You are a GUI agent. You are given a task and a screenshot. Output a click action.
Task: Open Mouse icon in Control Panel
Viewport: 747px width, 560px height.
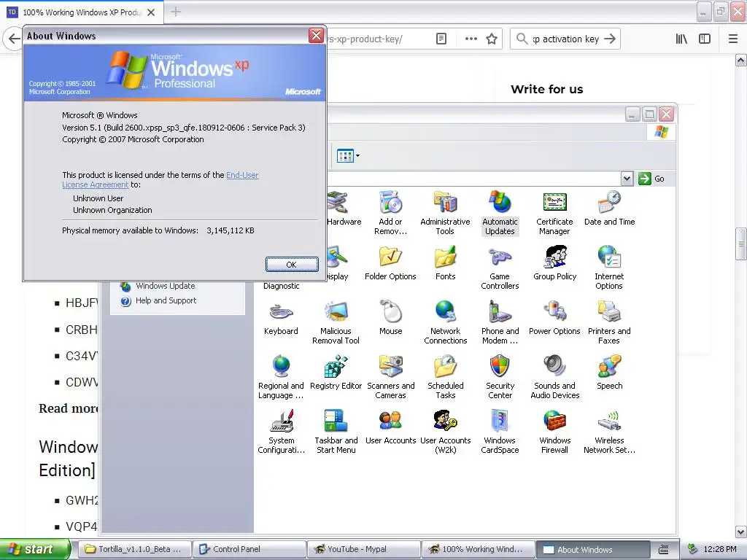click(x=390, y=318)
